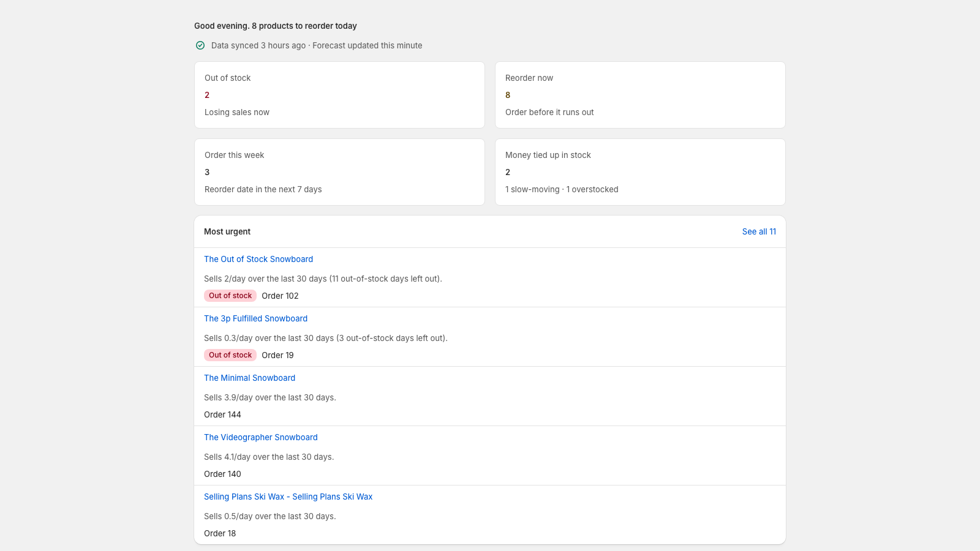Click Out of stock badge beside Order 19

coord(230,355)
